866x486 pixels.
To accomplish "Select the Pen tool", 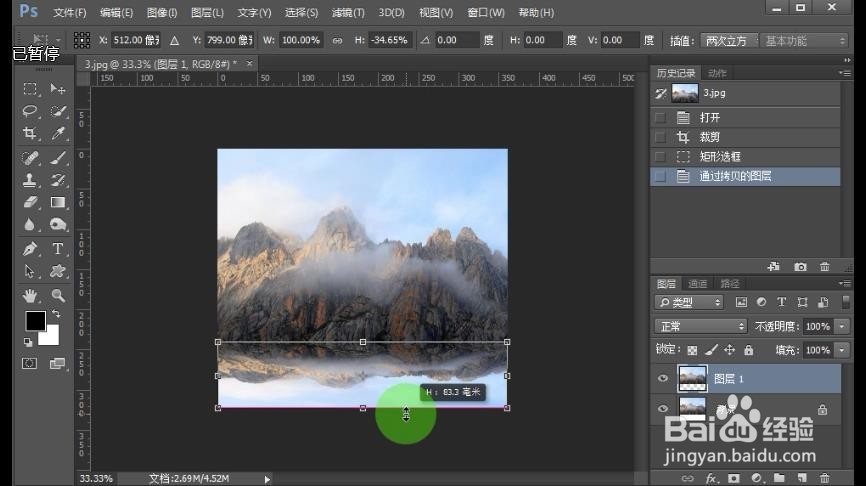I will pos(30,249).
